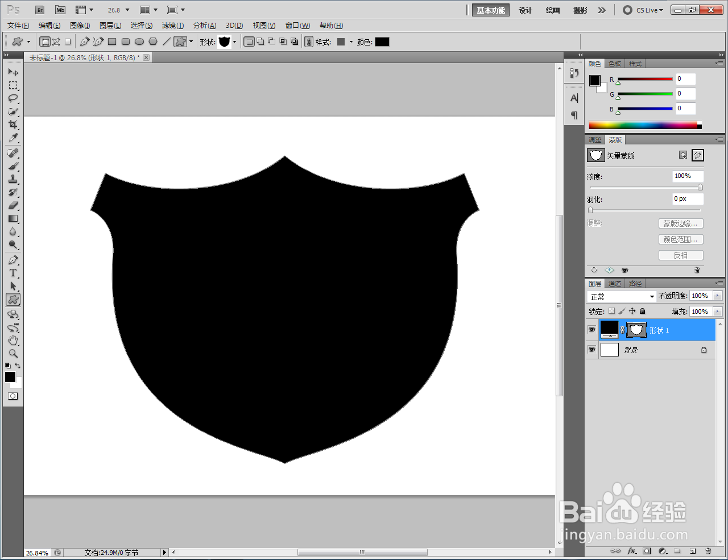
Task: Switch to 基本功能 workspace
Action: point(491,10)
